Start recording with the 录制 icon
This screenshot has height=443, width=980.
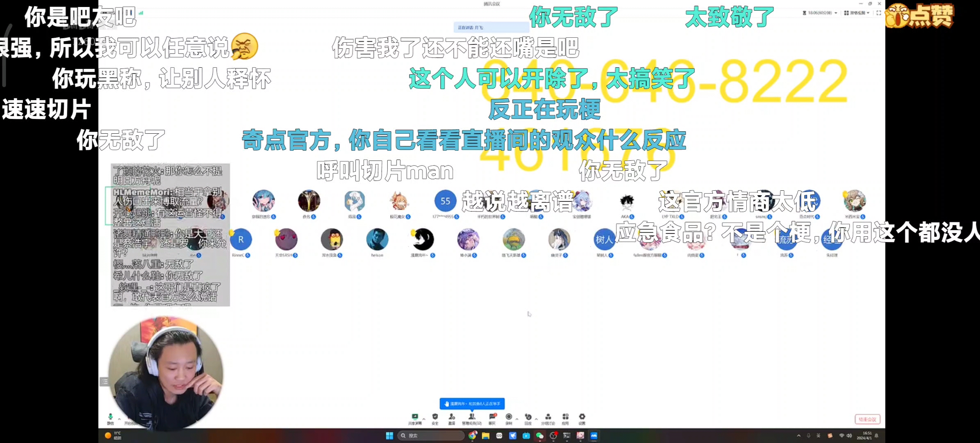508,417
